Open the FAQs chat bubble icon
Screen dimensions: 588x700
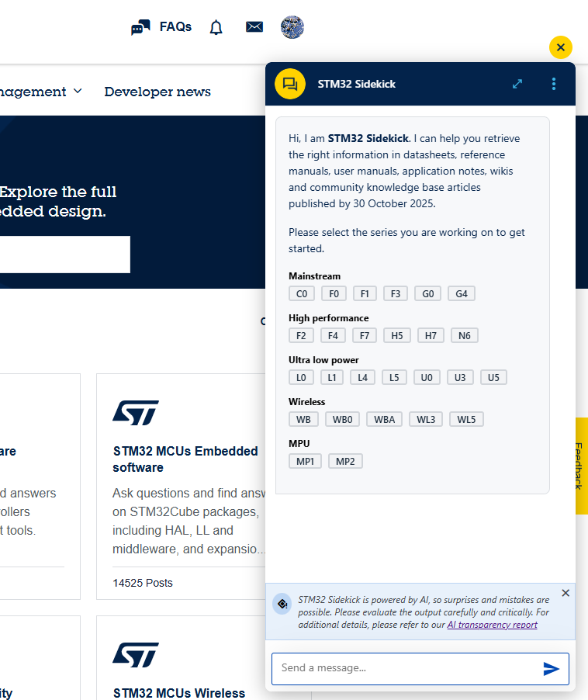click(140, 27)
